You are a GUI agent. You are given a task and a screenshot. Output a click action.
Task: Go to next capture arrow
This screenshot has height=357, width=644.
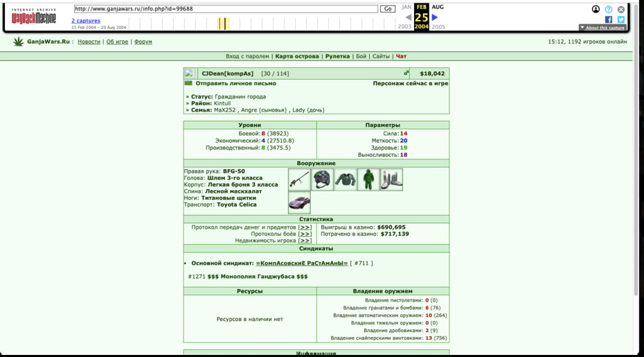click(435, 17)
